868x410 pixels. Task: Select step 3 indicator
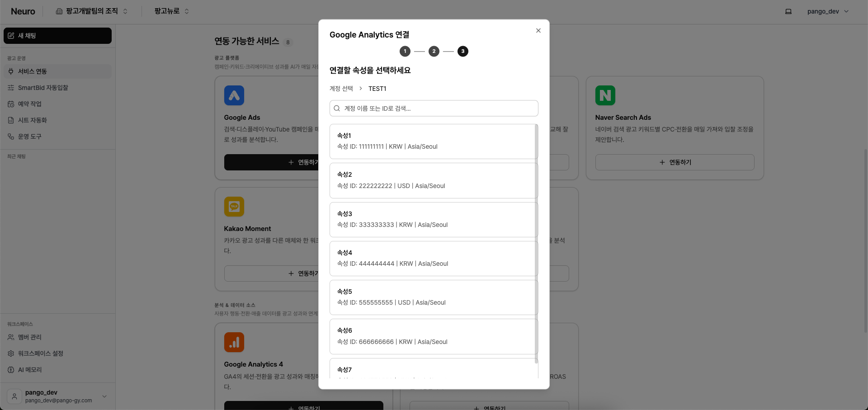(463, 51)
